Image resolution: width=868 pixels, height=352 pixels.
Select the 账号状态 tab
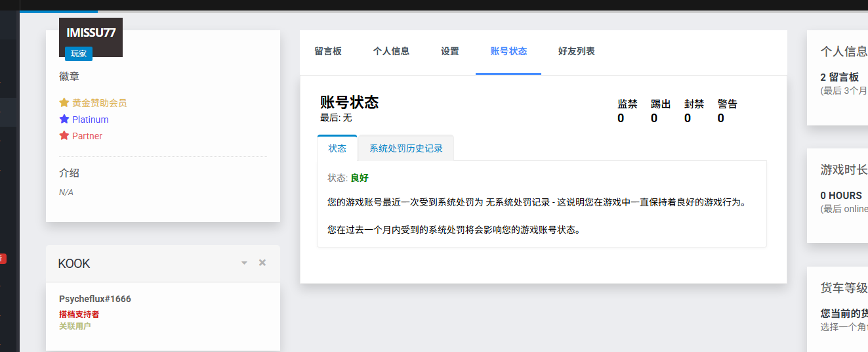click(508, 51)
